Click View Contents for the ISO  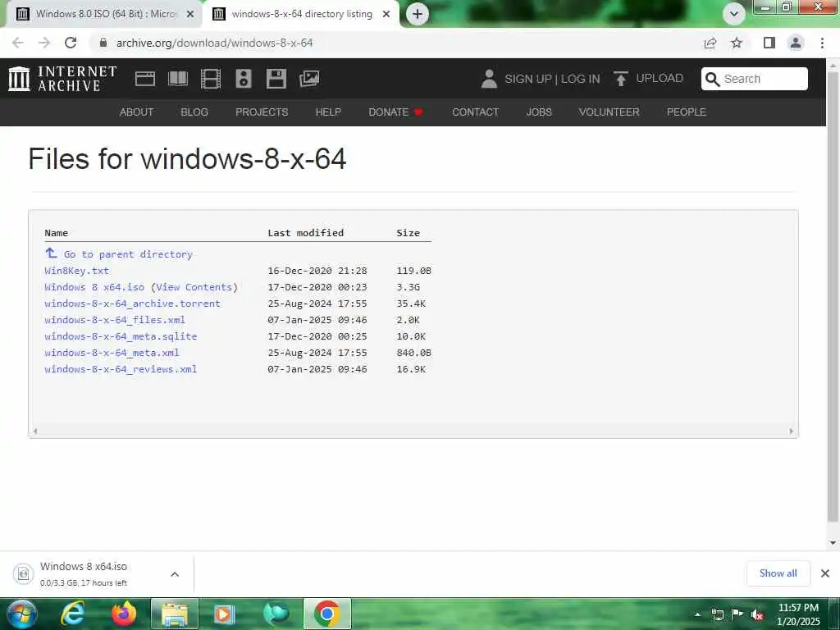point(194,287)
